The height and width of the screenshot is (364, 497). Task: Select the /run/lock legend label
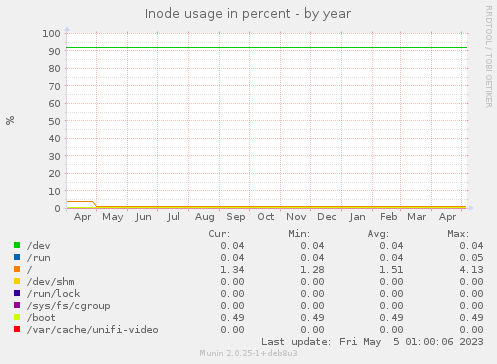54,294
